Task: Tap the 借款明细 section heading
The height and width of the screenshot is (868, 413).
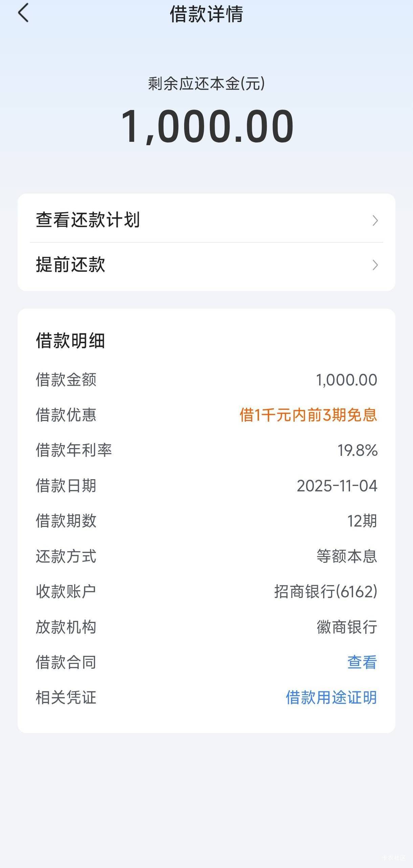Action: coord(71,340)
